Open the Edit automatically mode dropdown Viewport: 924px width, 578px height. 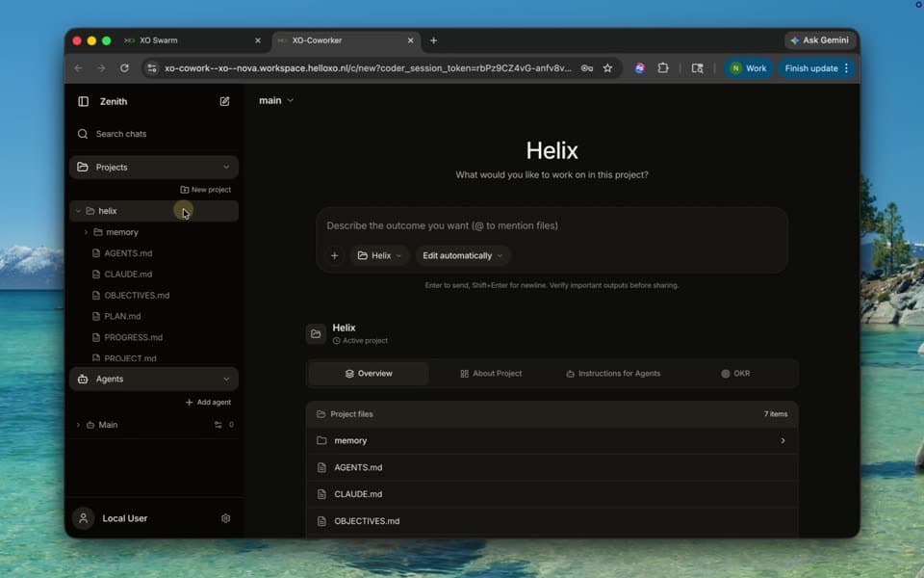tap(463, 256)
